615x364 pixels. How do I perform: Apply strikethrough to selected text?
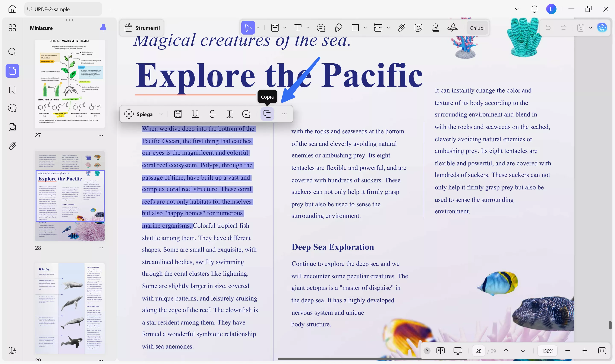coord(212,114)
